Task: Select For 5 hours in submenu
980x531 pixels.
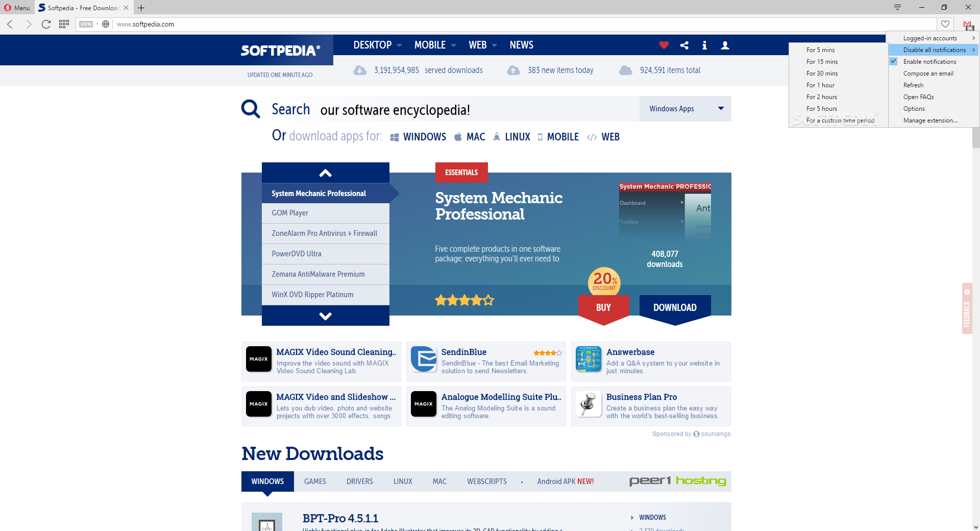Action: tap(838, 108)
